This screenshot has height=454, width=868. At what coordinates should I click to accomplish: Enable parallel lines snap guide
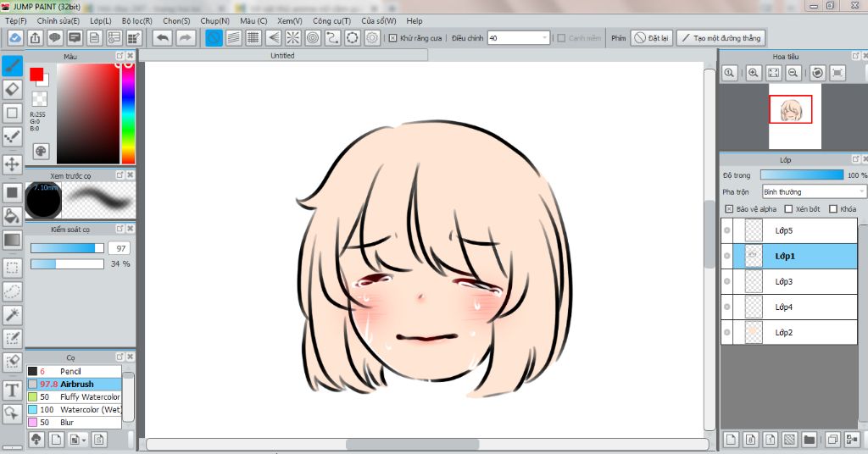pos(234,38)
